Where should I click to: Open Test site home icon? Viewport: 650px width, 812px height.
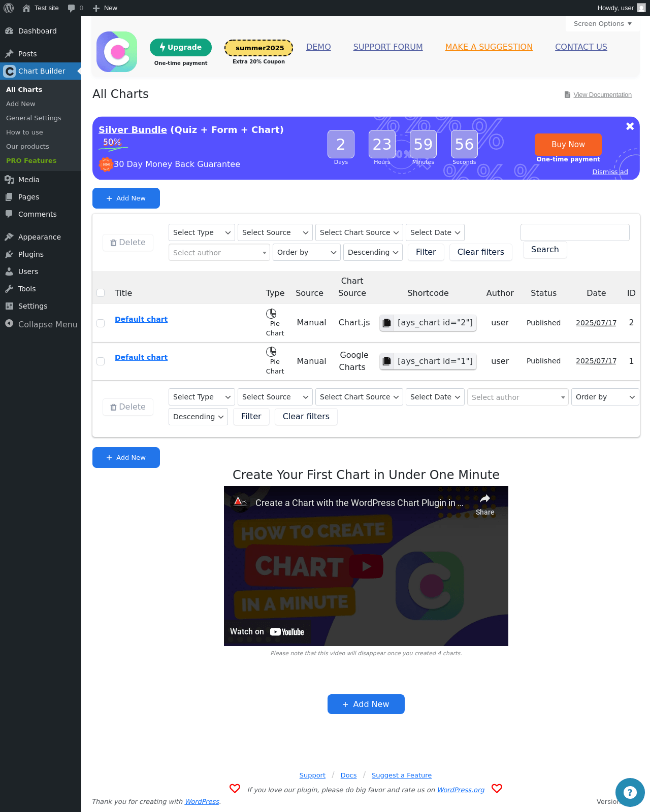tap(26, 8)
